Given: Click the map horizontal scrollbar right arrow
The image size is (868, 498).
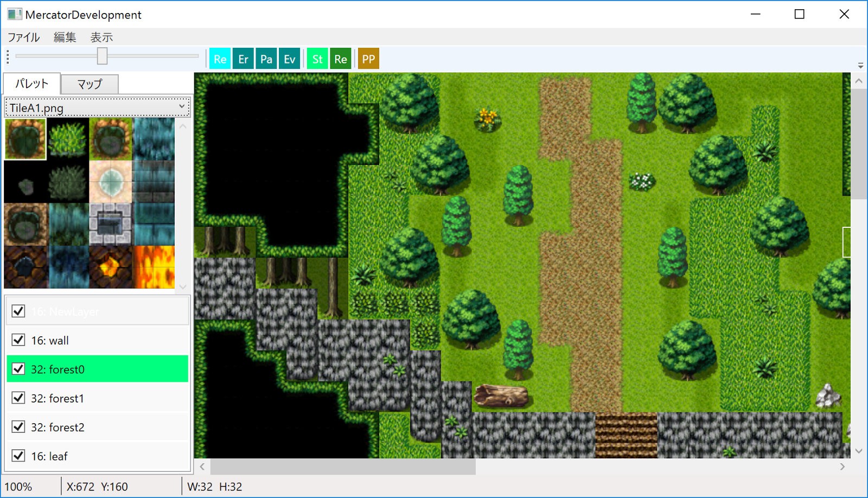Looking at the screenshot, I should [843, 467].
